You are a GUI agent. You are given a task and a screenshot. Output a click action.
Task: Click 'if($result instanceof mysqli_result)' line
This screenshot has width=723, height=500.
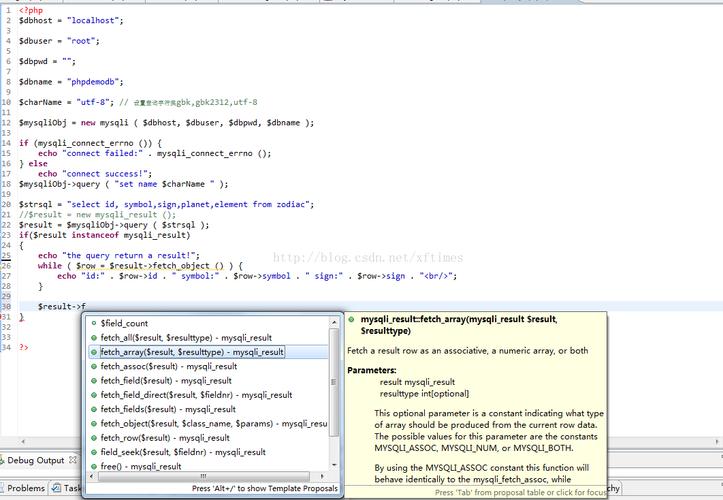(105, 235)
